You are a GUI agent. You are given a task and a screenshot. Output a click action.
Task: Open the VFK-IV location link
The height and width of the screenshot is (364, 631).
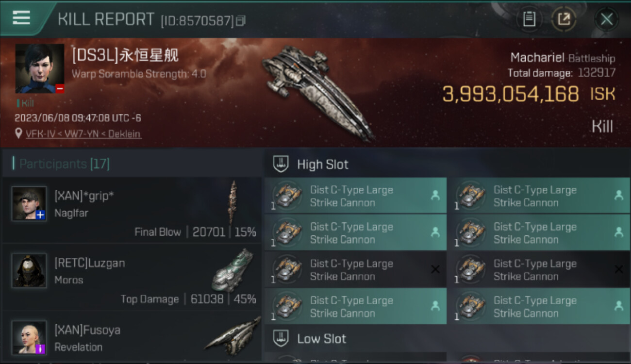(x=83, y=134)
